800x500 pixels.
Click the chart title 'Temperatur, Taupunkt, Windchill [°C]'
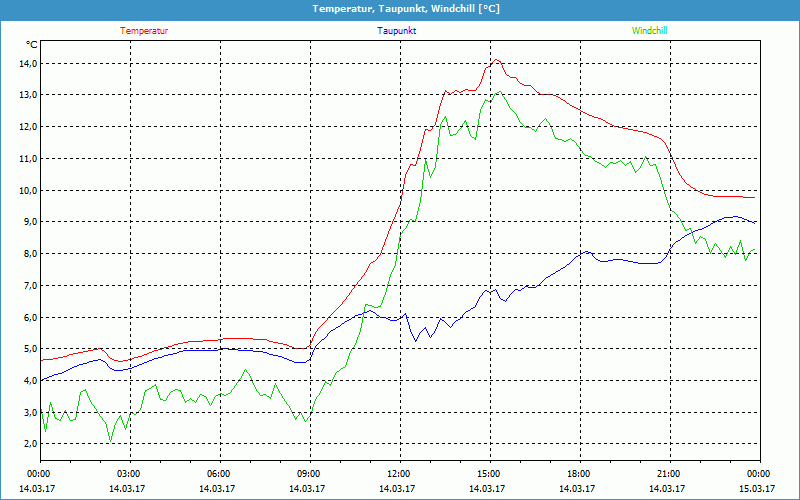[x=406, y=9]
